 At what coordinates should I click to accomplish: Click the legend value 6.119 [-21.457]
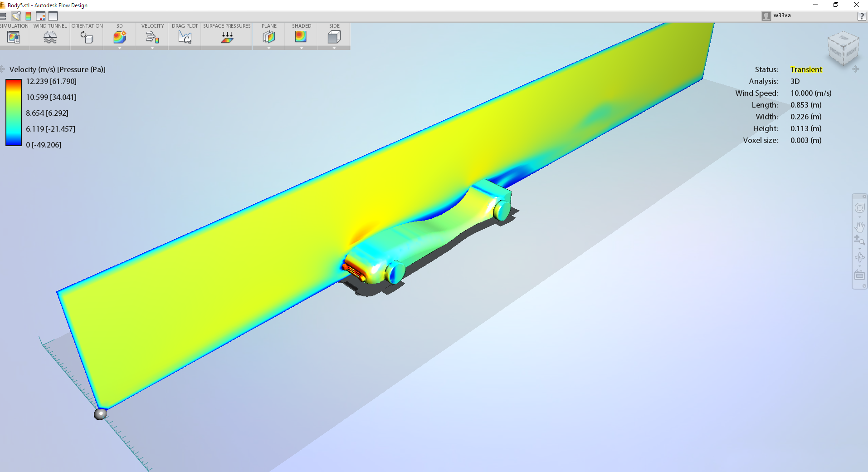click(x=50, y=129)
